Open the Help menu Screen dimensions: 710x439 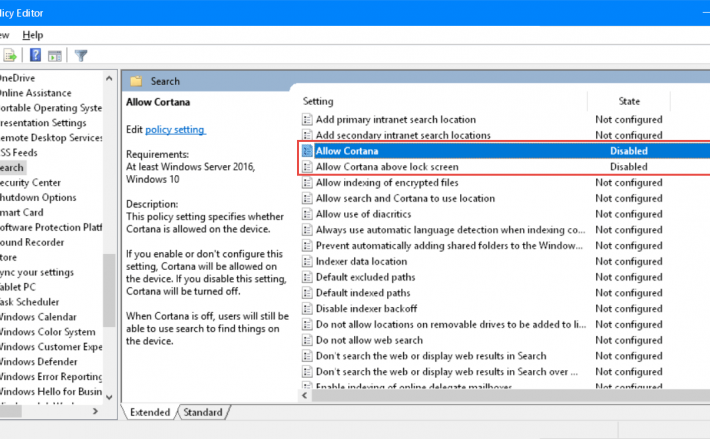(x=33, y=35)
